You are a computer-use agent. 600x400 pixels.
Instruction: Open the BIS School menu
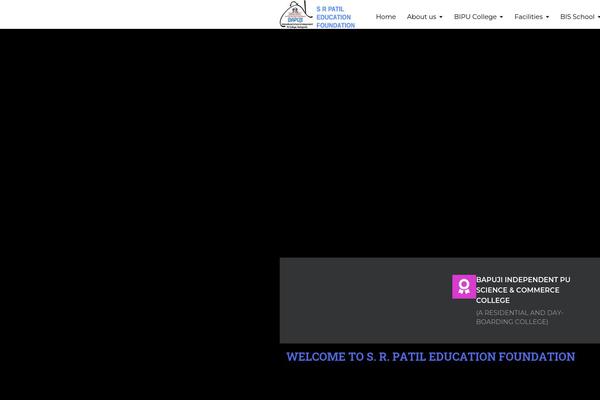coord(579,17)
